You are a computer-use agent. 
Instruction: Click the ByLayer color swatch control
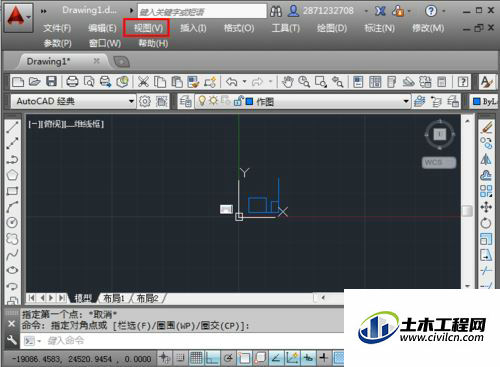484,101
